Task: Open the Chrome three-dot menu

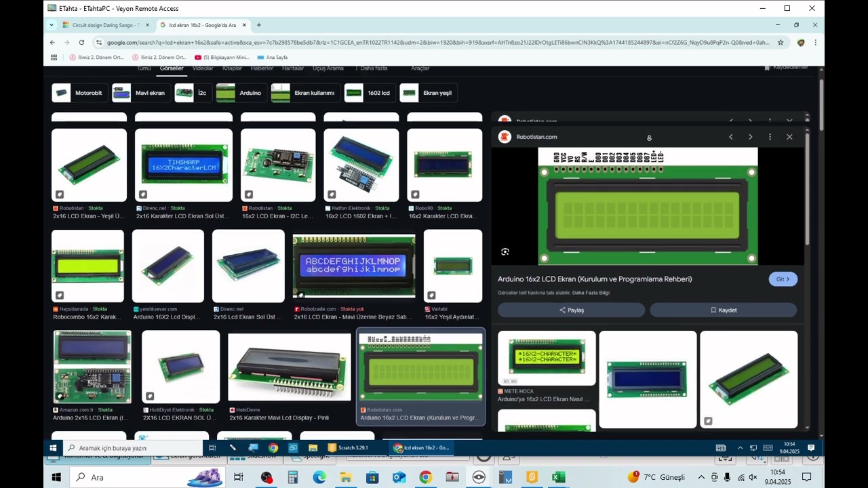Action: pos(815,42)
